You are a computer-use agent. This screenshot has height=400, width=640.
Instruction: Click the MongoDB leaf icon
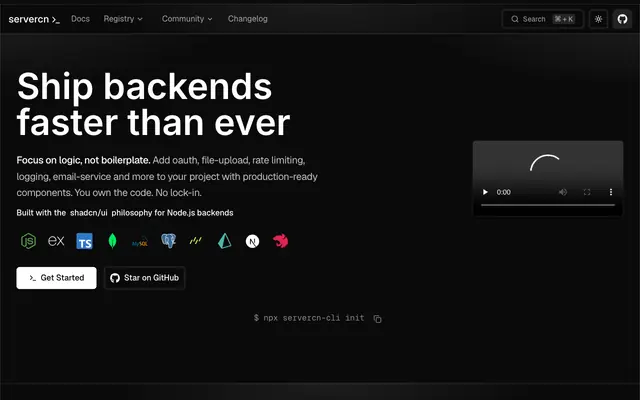tap(112, 241)
